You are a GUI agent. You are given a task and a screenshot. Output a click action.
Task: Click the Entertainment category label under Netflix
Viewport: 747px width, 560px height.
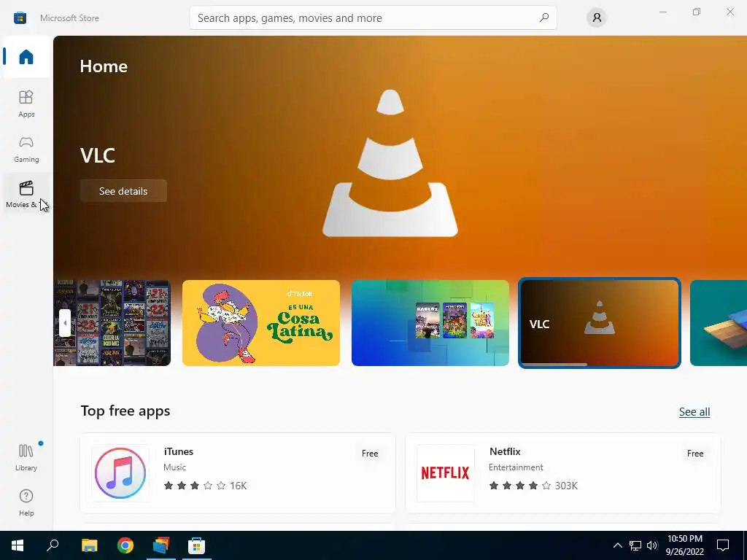(x=516, y=467)
